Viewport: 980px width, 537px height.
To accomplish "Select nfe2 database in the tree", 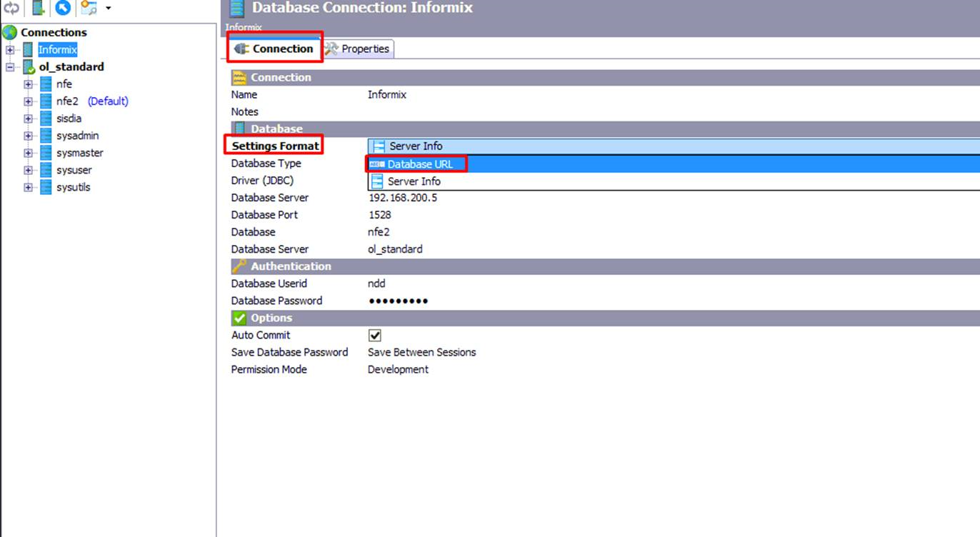I will click(67, 101).
